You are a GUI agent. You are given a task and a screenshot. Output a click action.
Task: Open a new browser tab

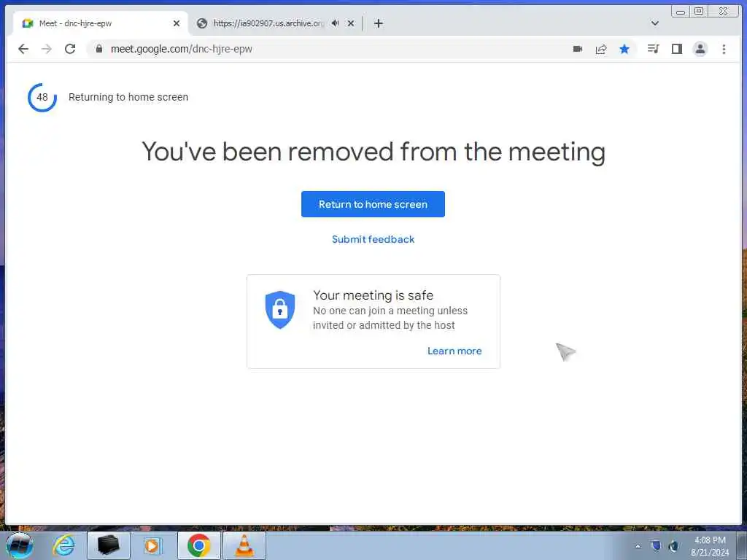pos(379,23)
